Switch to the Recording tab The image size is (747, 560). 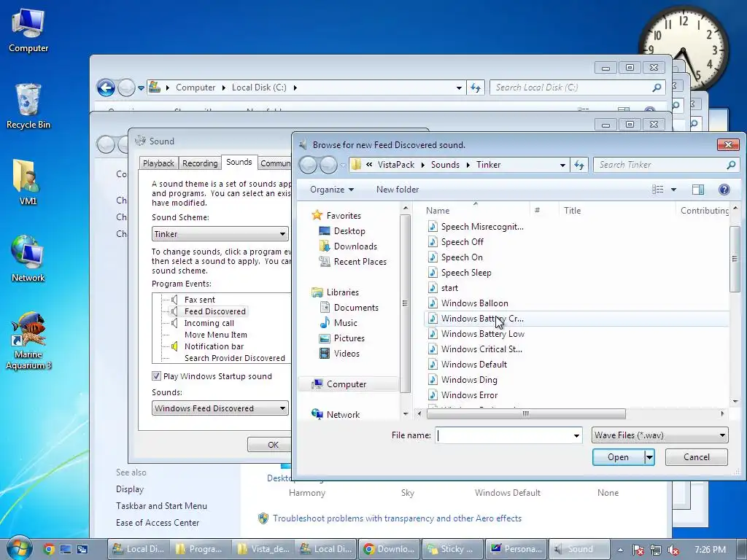click(200, 163)
